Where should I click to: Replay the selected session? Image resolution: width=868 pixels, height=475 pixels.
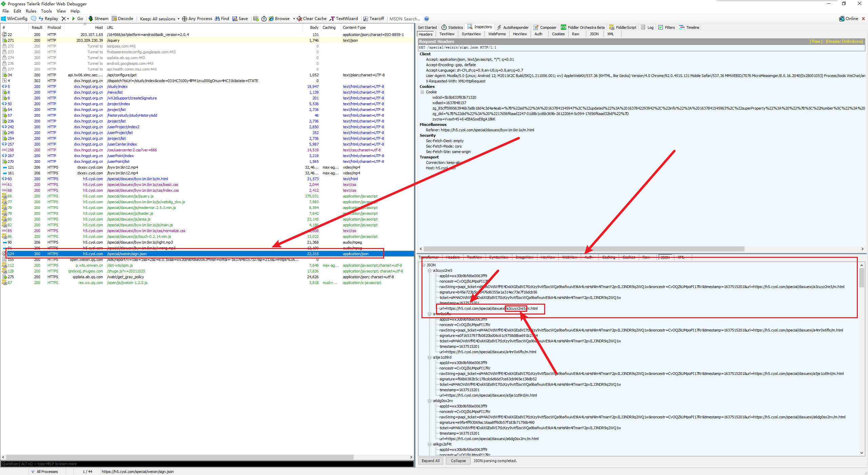48,19
